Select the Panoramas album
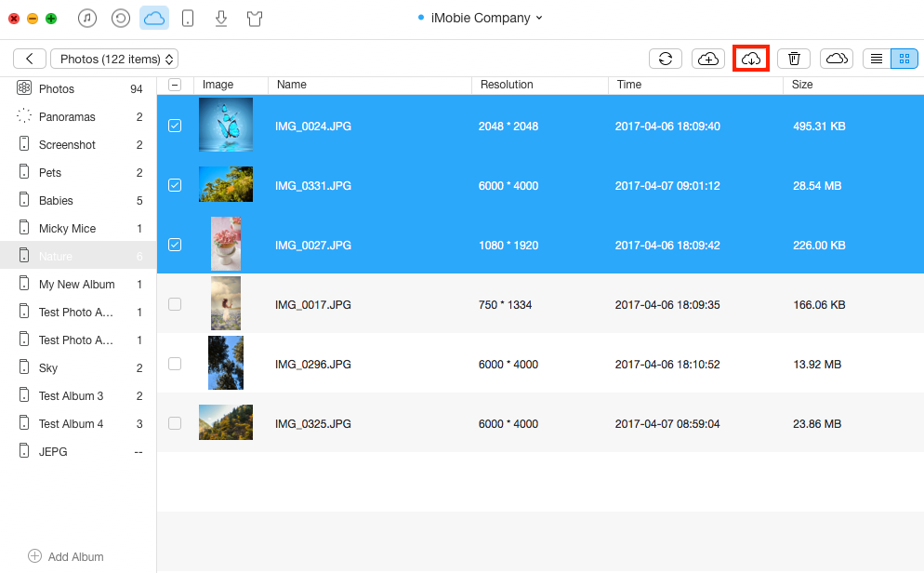 point(78,116)
